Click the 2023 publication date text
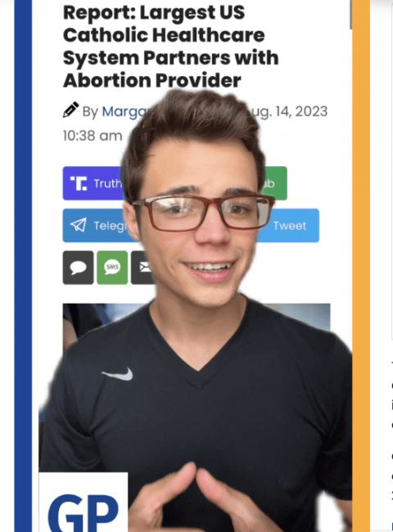The image size is (393, 532). click(290, 111)
